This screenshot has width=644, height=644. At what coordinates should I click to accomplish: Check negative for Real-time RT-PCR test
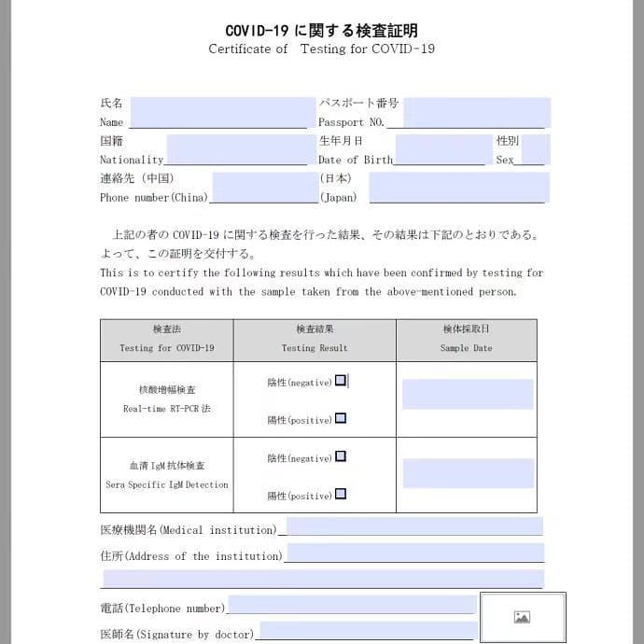pyautogui.click(x=341, y=380)
